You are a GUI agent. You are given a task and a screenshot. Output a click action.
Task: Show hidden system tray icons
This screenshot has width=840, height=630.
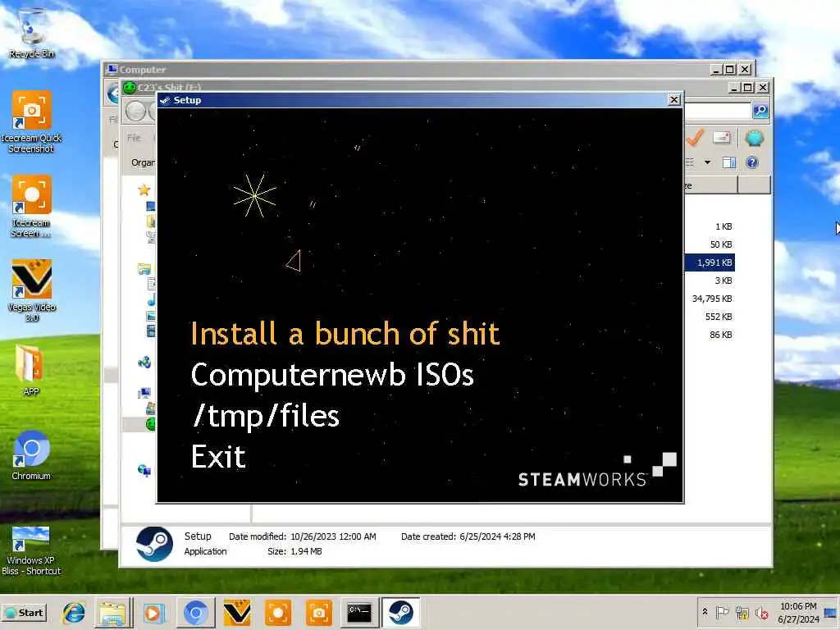click(x=705, y=611)
